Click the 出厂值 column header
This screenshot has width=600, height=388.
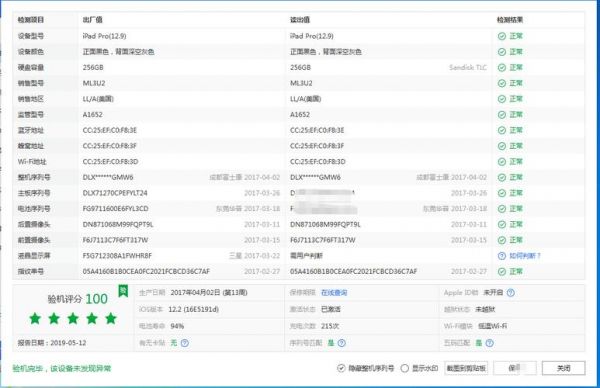[92, 20]
